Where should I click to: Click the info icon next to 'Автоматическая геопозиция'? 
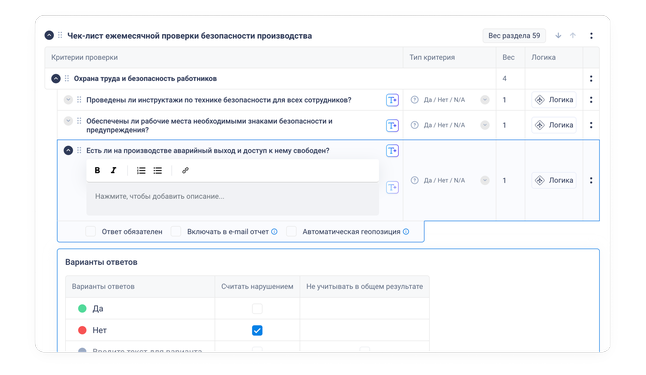click(x=406, y=232)
